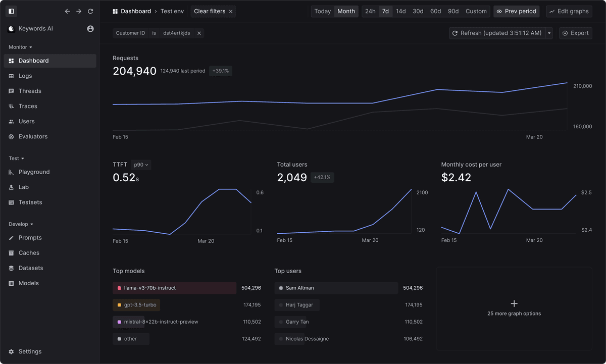Open the p90 percentile dropdown
Screen dimensions: 606x364
tap(140, 164)
